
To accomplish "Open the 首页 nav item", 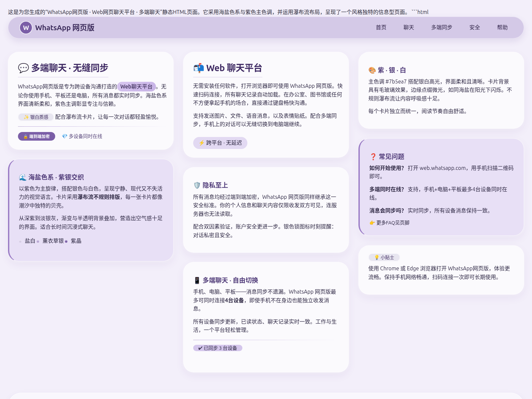I will [x=381, y=28].
